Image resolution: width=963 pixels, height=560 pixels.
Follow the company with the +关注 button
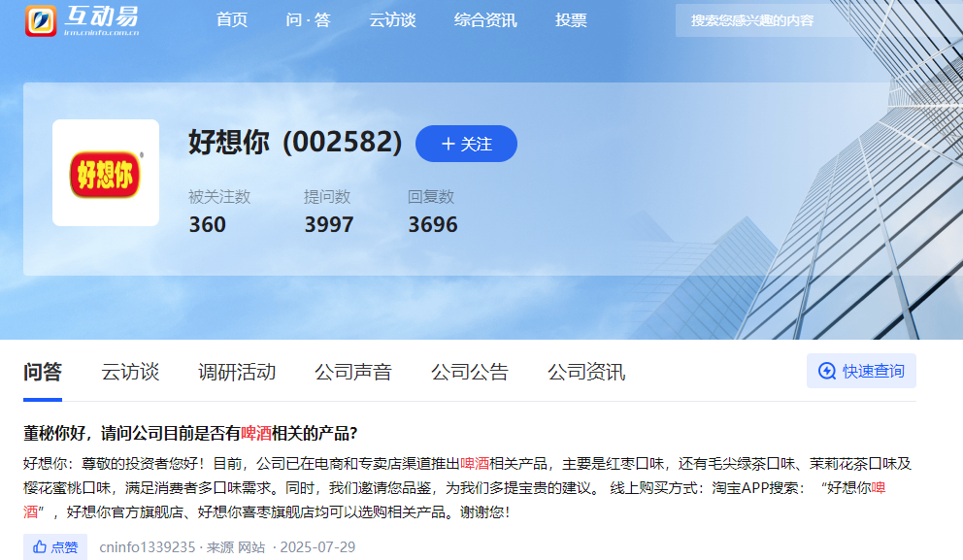click(x=466, y=144)
